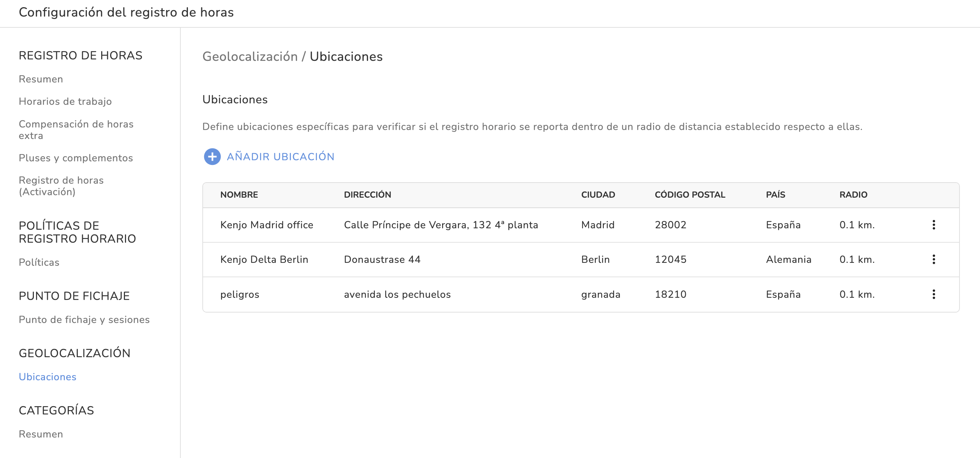Screen dimensions: 980x458
Task: Click the Kenjo Delta Berlin row name
Action: 264,260
